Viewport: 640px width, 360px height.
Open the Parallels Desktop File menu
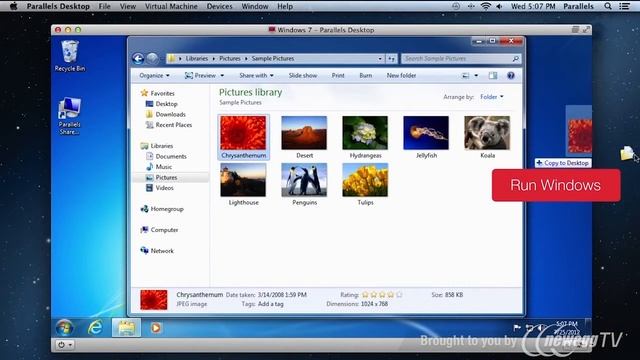(x=104, y=6)
